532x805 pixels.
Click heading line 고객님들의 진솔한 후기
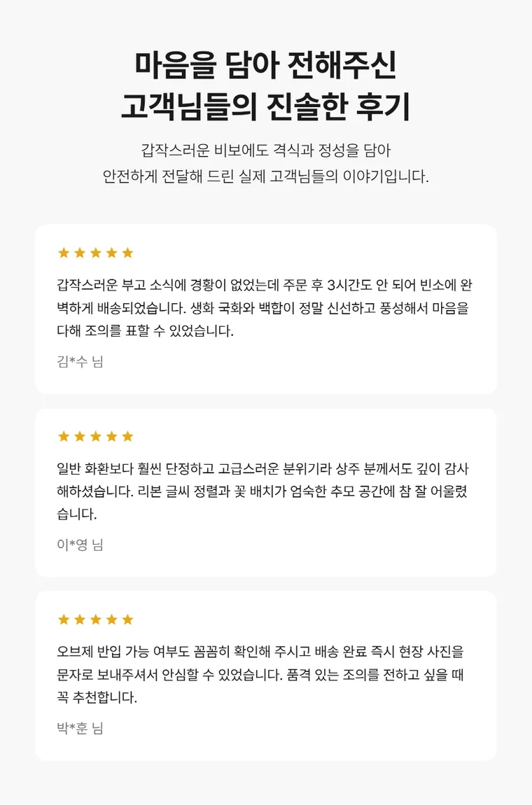tap(265, 106)
